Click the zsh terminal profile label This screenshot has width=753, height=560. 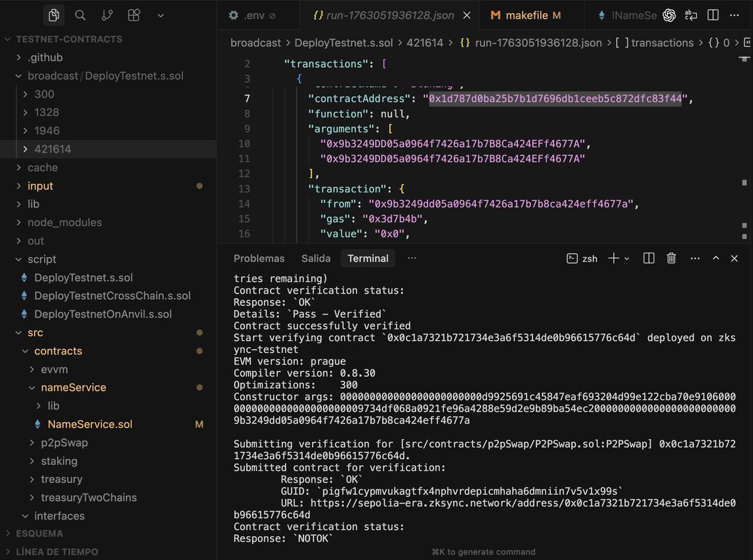coord(583,258)
